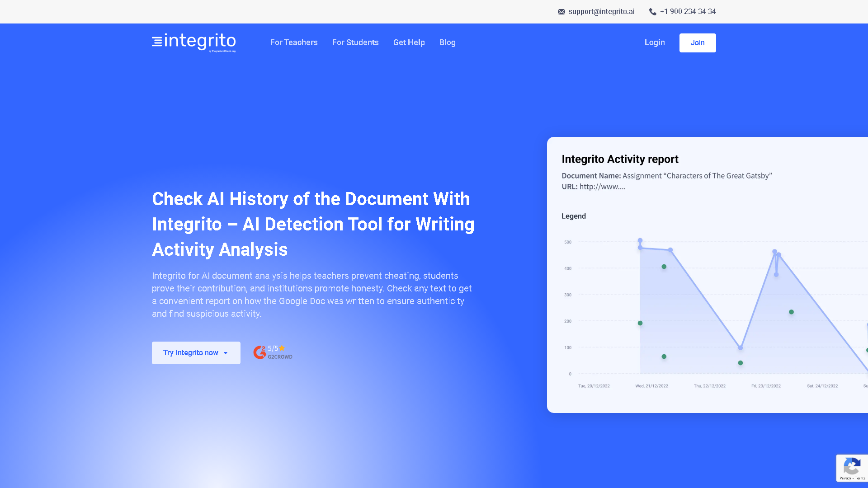This screenshot has width=868, height=488.
Task: Click the Join button
Action: click(x=698, y=42)
